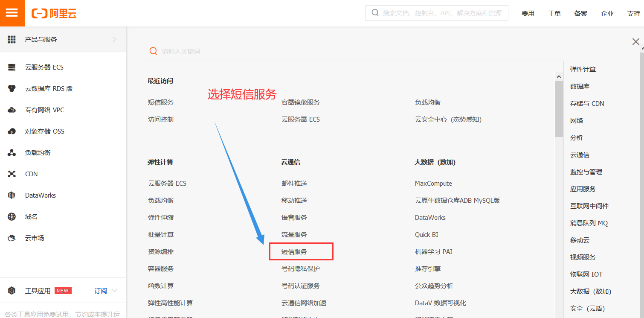Screen dimensions: 644x318
Task: Click the OSS object storage icon
Action: coord(12,131)
